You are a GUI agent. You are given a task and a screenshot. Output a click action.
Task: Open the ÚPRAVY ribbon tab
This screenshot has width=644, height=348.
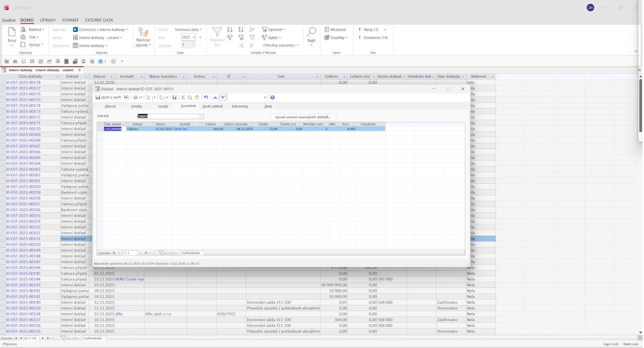(48, 20)
